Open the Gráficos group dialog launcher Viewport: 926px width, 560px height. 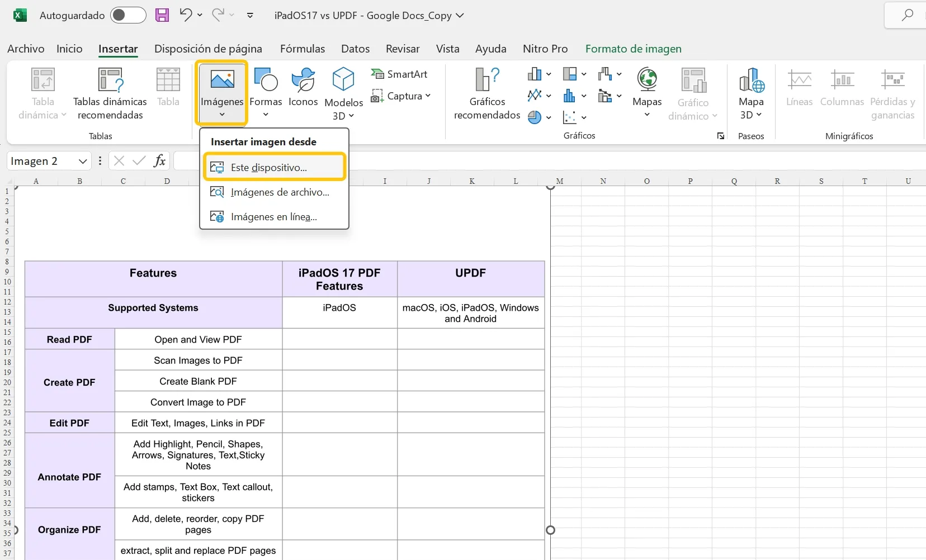pos(721,136)
